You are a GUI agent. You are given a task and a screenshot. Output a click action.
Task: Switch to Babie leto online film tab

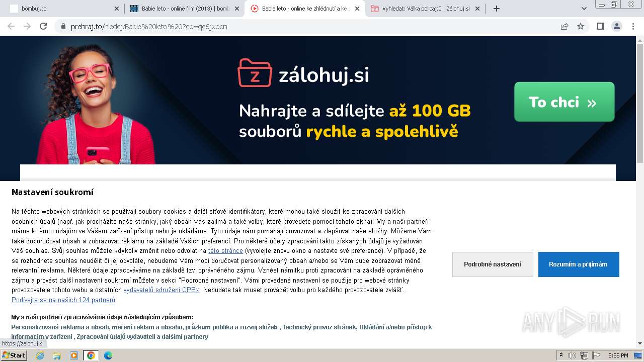point(184,9)
